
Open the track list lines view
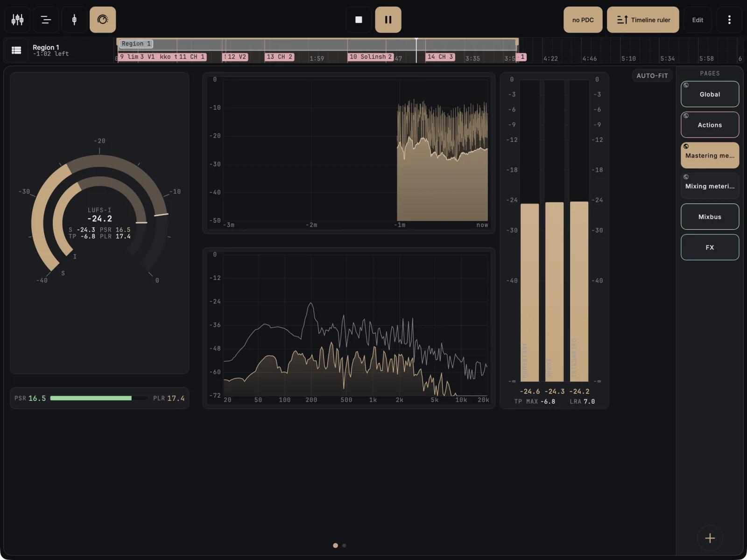(x=46, y=20)
